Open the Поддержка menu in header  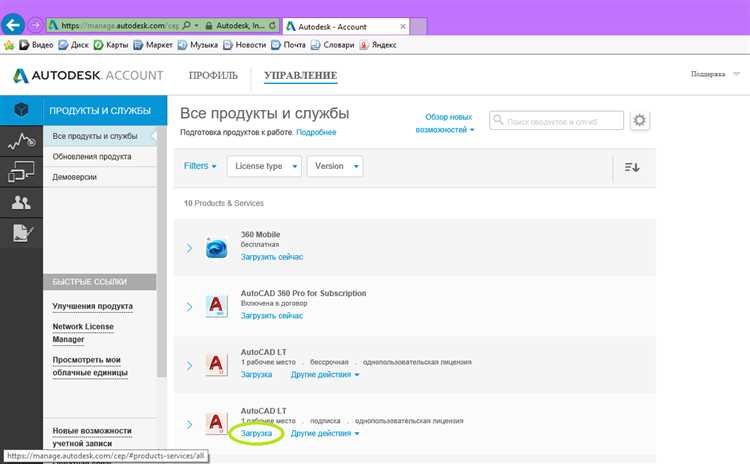pyautogui.click(x=715, y=74)
